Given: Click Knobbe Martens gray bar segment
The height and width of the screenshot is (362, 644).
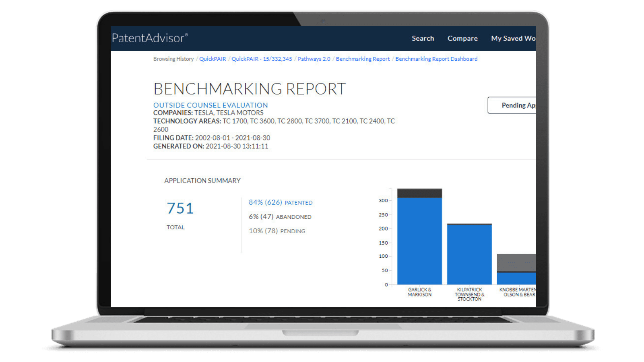Looking at the screenshot, I should (516, 262).
